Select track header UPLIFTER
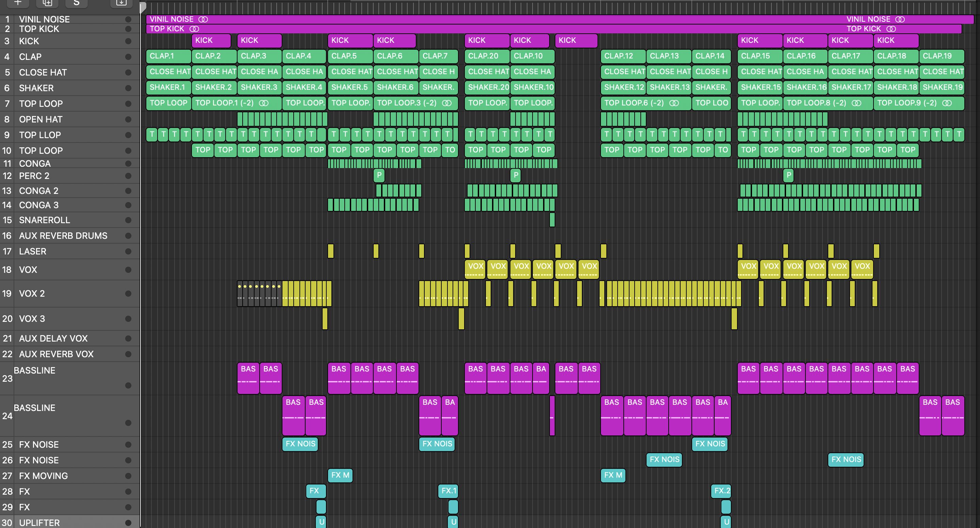This screenshot has width=980, height=528. point(70,522)
